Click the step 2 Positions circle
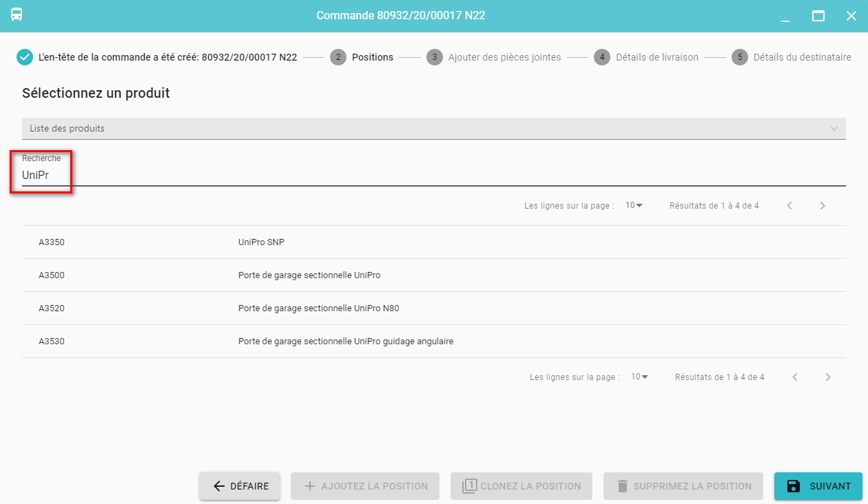Viewport: 868px width, 504px height. pos(338,57)
